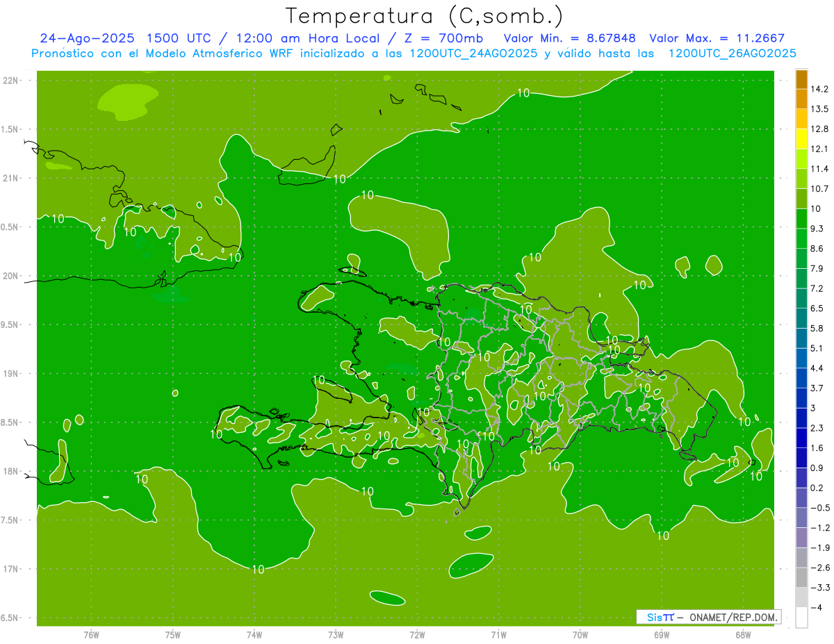This screenshot has width=834, height=644.
Task: Click 'Valor Max. = 11.2667' text
Action: [717, 39]
